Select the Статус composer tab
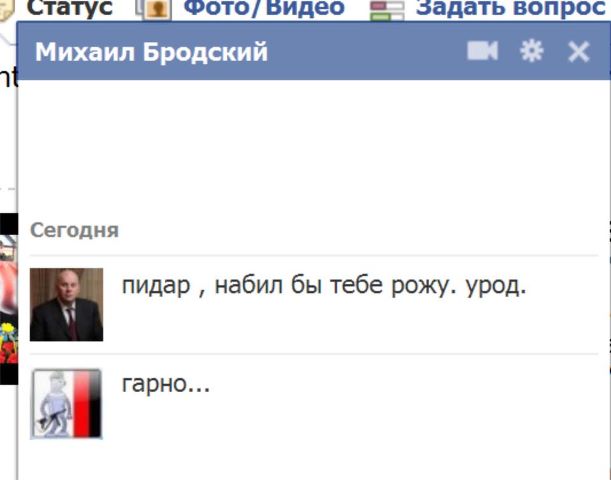The height and width of the screenshot is (480, 611). 70,8
